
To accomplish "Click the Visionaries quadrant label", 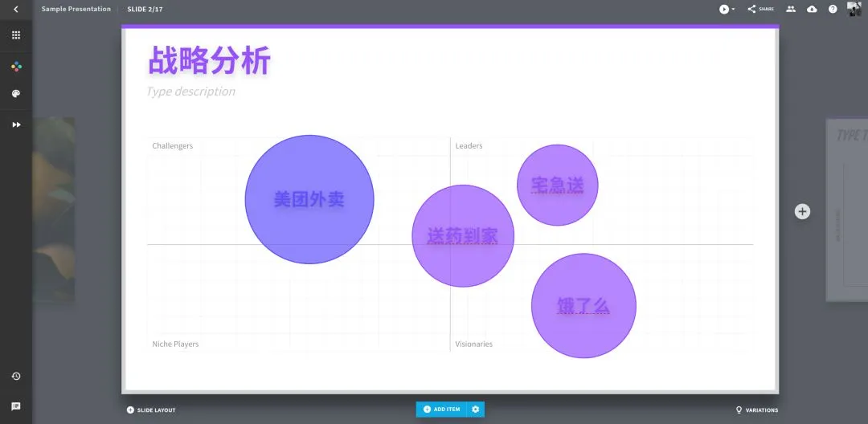I will (474, 344).
